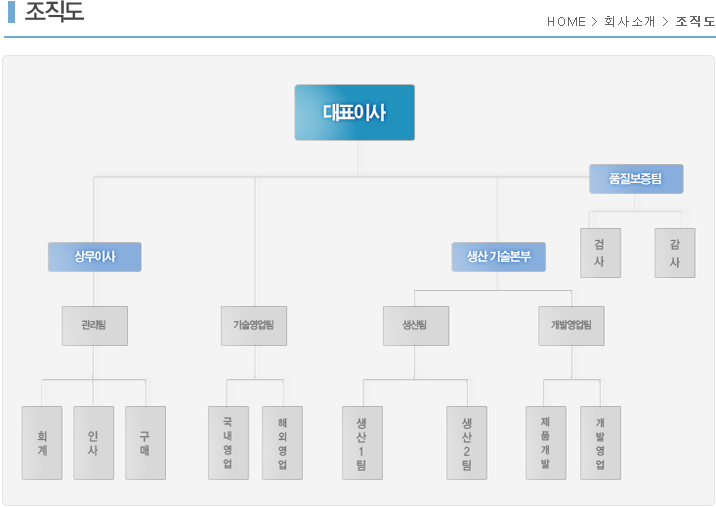Click the 검사 box under 품질보증팀
Image resolution: width=716 pixels, height=507 pixels.
click(x=600, y=253)
